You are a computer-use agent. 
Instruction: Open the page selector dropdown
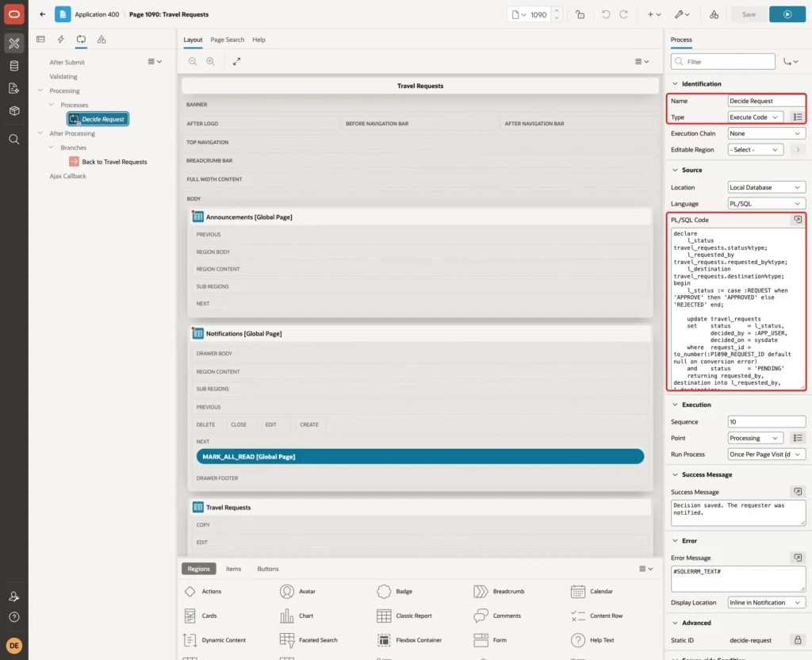519,14
